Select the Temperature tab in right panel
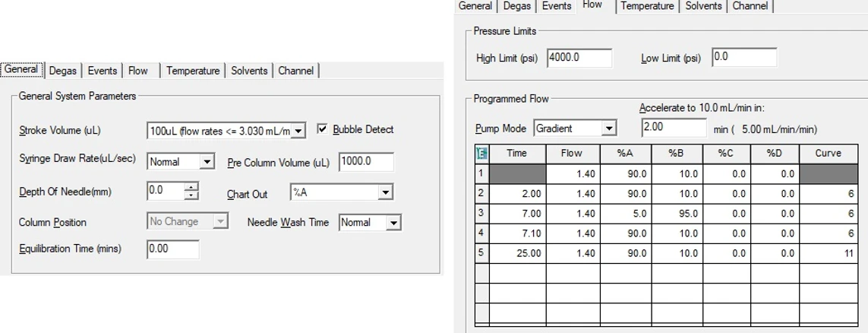 click(647, 6)
